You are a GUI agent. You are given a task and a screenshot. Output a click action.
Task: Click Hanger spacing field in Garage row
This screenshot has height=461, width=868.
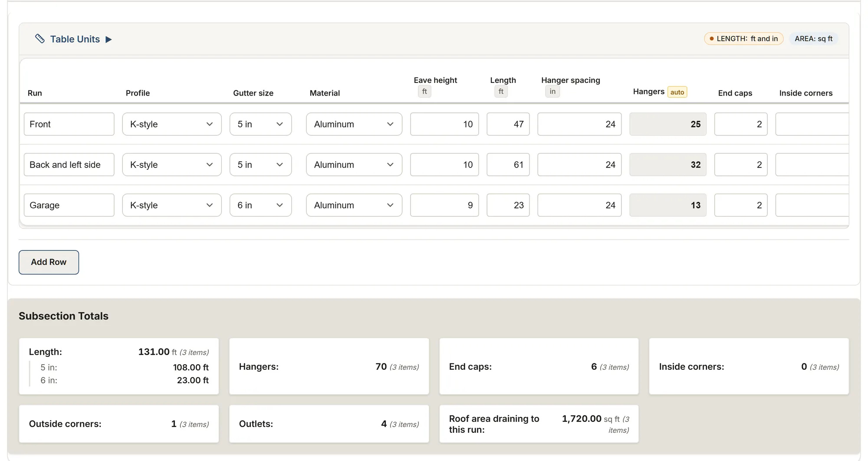[579, 205]
